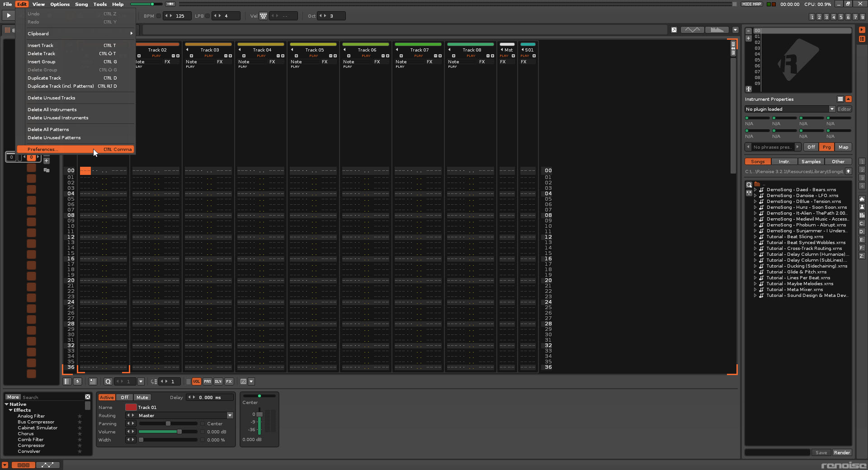Enable the Map mode in instrument properties
Viewport: 868px width, 470px height.
pos(843,147)
